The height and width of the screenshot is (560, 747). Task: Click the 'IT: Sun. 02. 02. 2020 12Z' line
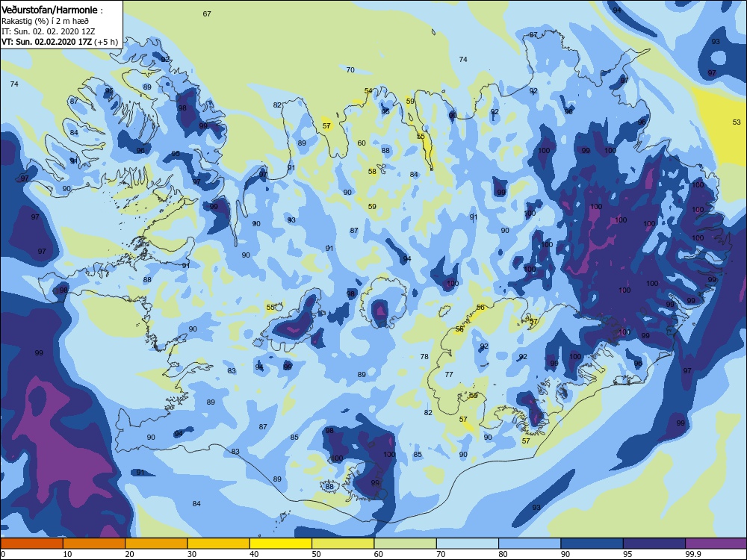tap(48, 31)
